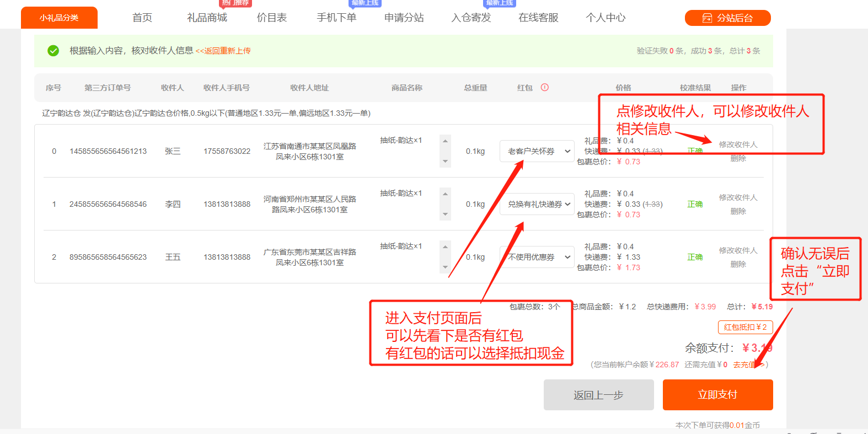Screen dimensions: 868x434
Task: Expand the 老客户关怀券 coupon dropdown
Action: (x=537, y=151)
